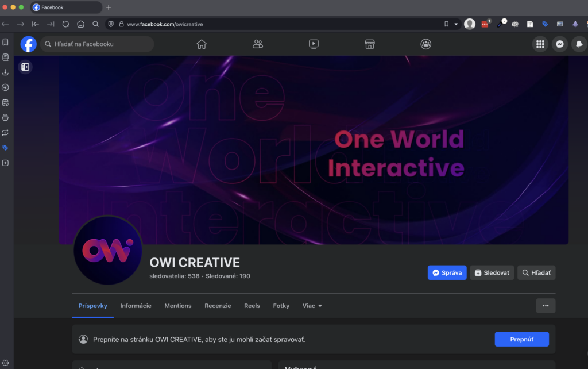Go back to previous page

pyautogui.click(x=5, y=24)
